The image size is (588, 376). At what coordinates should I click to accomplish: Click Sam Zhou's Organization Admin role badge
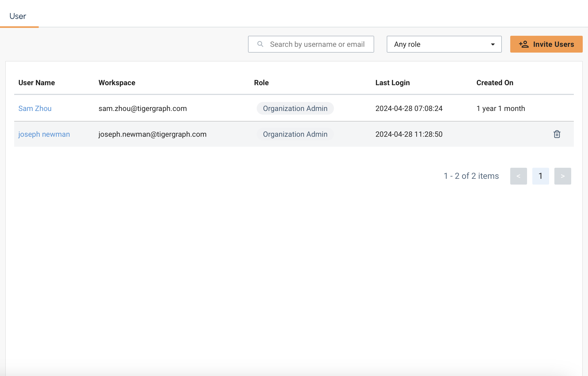click(x=295, y=108)
